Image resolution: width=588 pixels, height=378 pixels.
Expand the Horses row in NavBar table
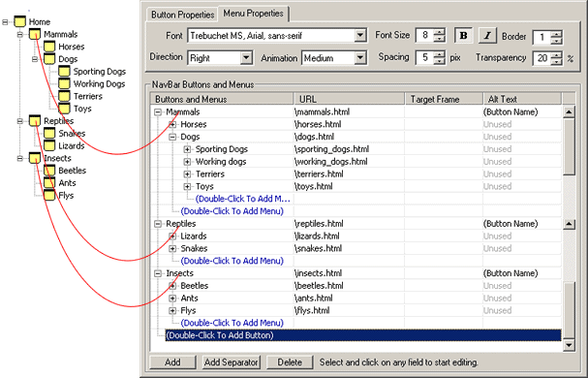tap(172, 124)
